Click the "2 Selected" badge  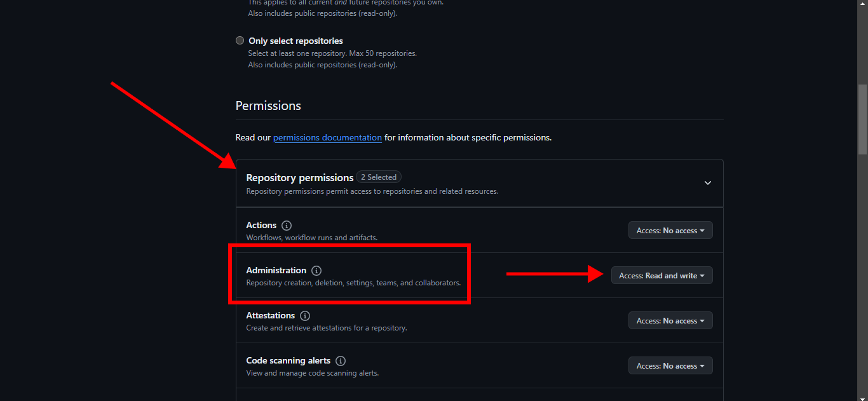(379, 177)
